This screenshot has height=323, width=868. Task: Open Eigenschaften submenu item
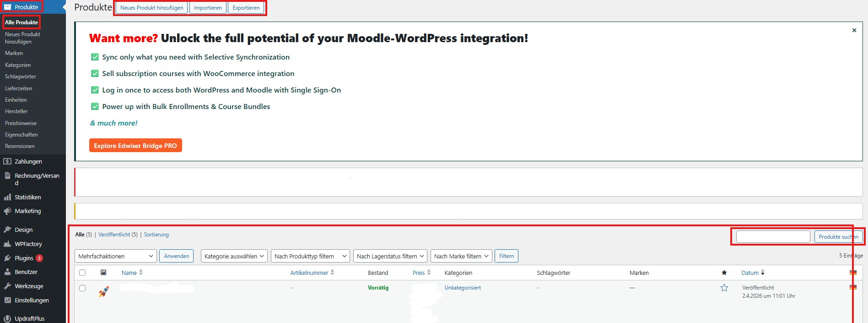(x=21, y=135)
